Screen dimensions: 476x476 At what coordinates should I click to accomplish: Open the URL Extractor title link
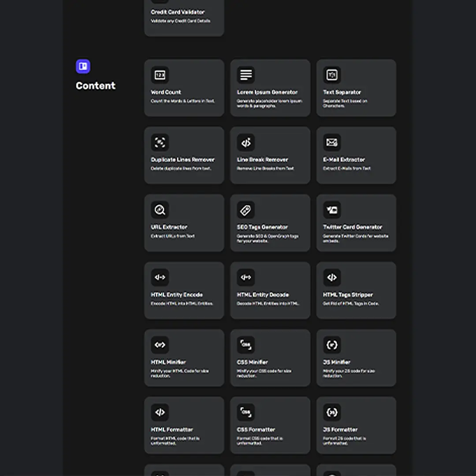pyautogui.click(x=169, y=227)
